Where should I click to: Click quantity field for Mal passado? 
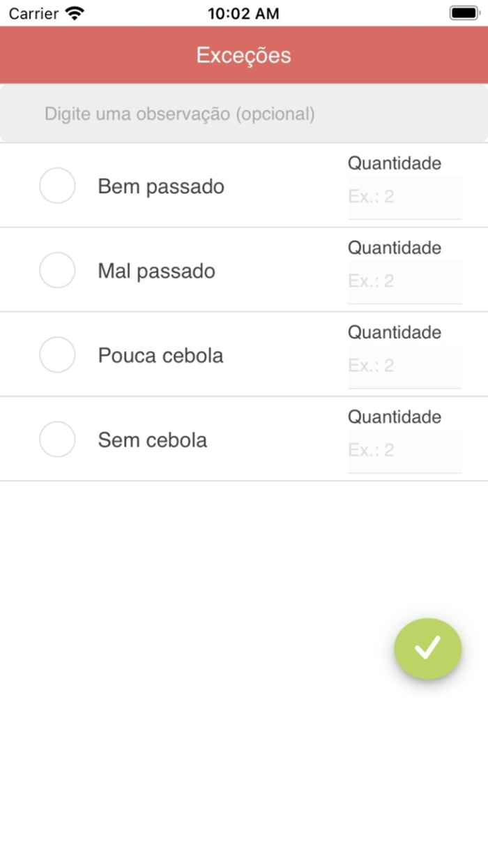(404, 282)
